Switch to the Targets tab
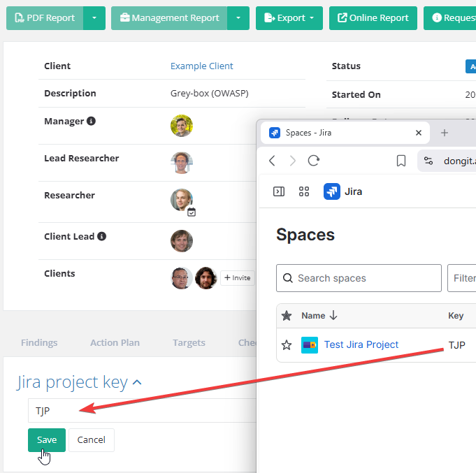The width and height of the screenshot is (476, 473). pyautogui.click(x=189, y=342)
